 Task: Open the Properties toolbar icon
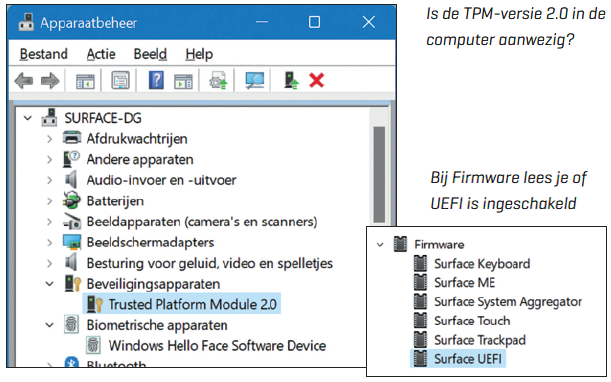point(120,81)
